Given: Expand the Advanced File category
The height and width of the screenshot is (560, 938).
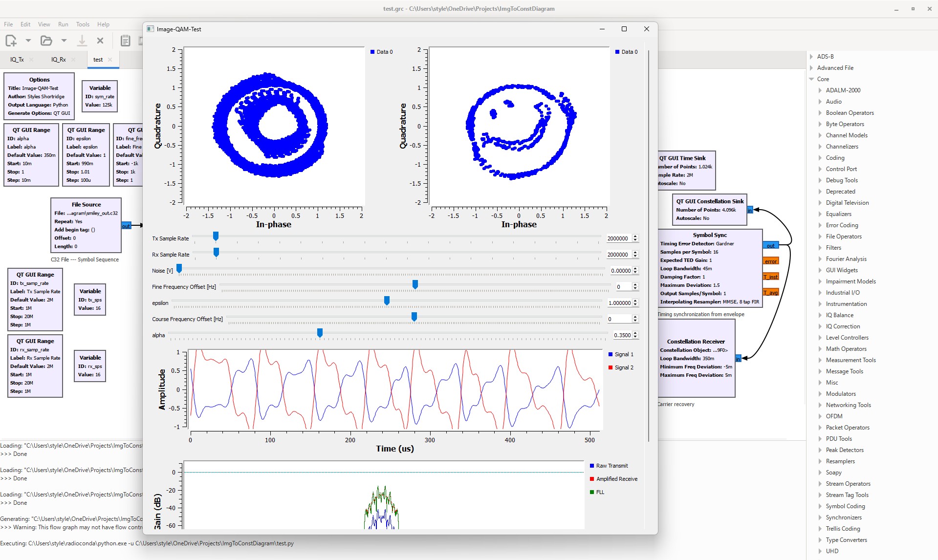Looking at the screenshot, I should pos(811,68).
